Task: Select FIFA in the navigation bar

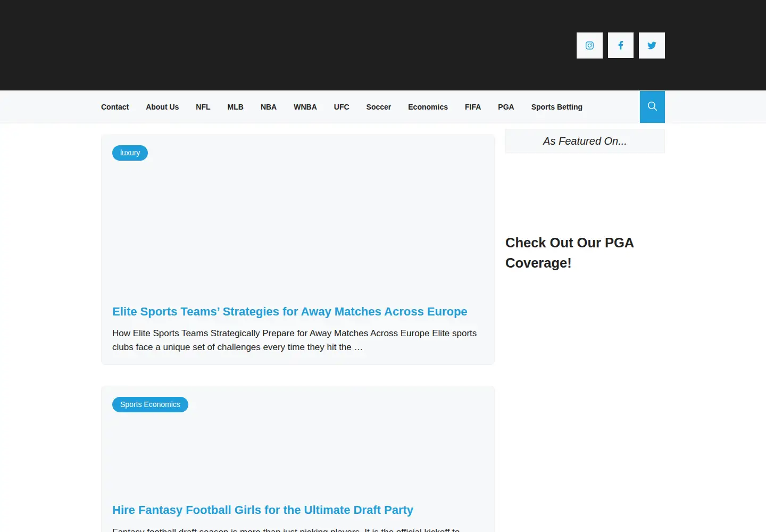Action: [x=473, y=107]
